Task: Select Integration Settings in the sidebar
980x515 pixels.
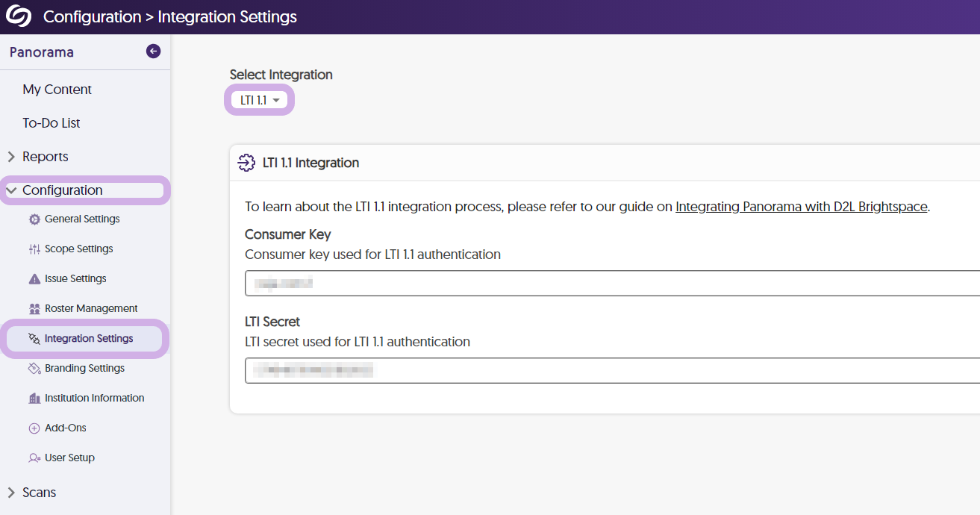Action: [88, 339]
